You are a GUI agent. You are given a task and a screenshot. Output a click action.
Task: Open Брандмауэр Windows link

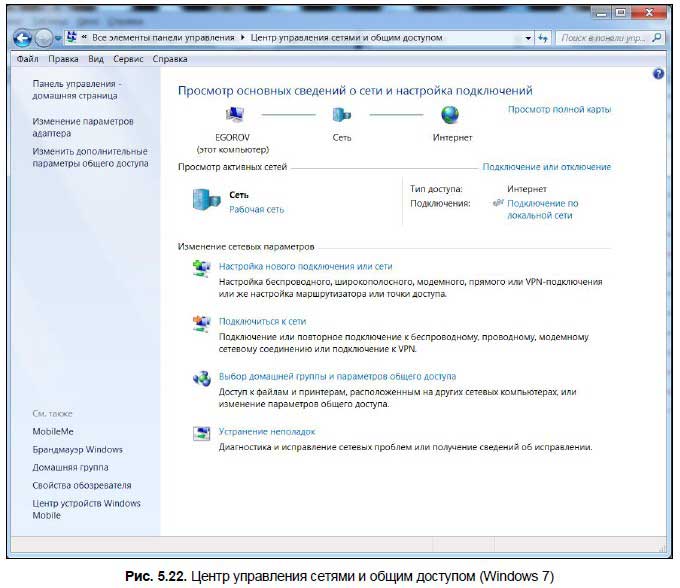tap(78, 450)
